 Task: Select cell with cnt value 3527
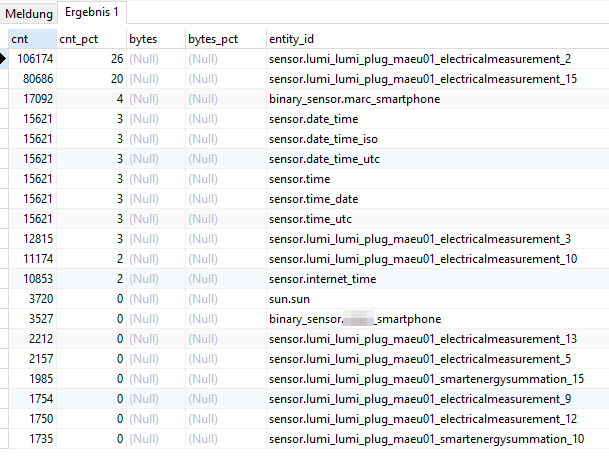point(33,319)
